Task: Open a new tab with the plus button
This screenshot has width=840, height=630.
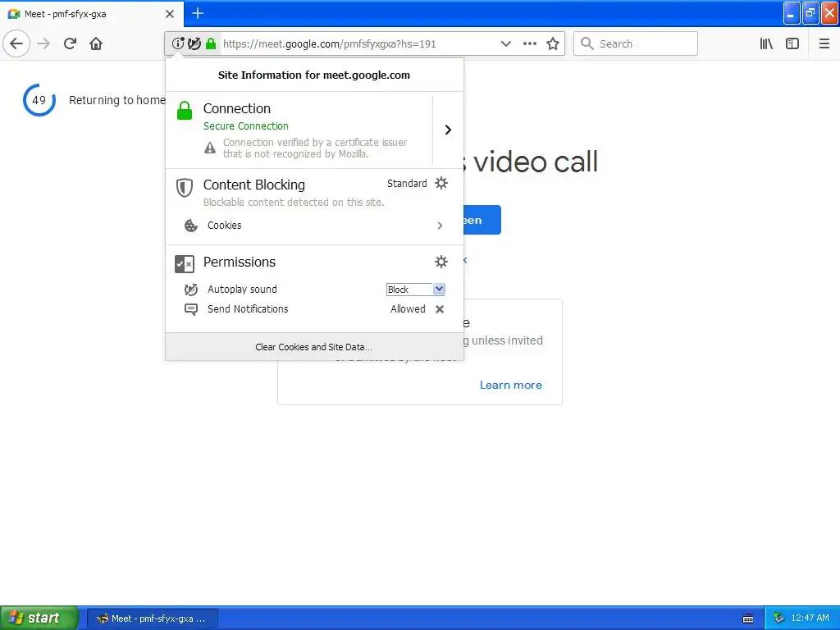Action: click(x=198, y=13)
